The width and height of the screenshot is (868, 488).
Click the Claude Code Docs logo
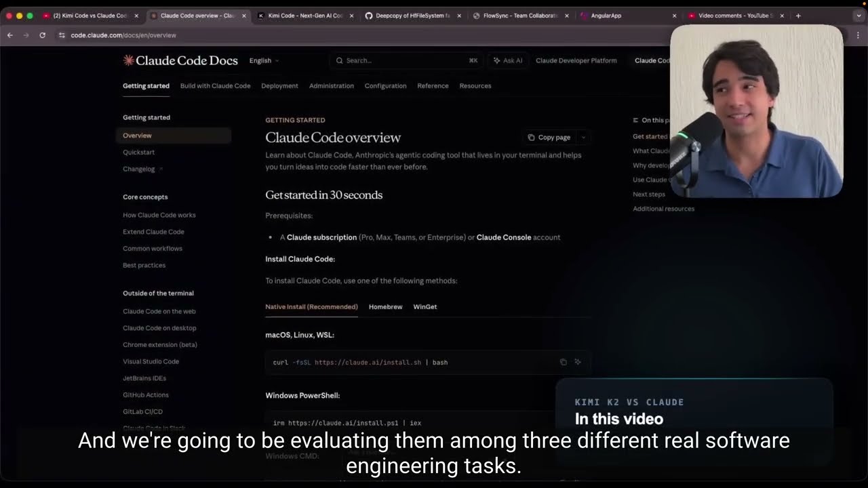pyautogui.click(x=180, y=60)
